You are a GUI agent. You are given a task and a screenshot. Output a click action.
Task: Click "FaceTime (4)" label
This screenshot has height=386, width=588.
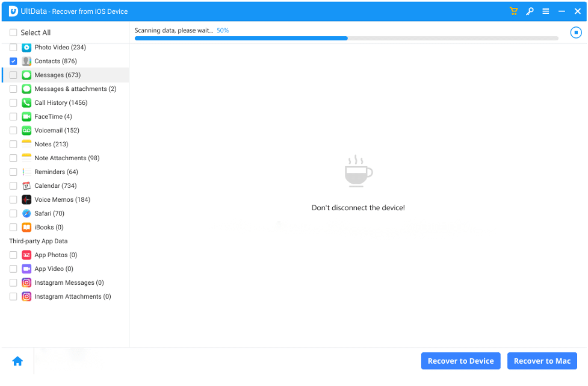(x=53, y=117)
